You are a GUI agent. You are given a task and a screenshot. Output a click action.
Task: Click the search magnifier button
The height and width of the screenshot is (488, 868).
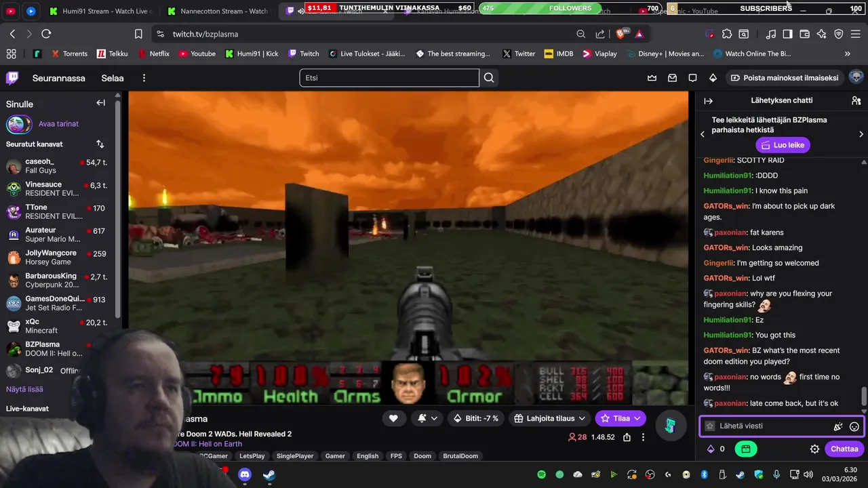489,78
